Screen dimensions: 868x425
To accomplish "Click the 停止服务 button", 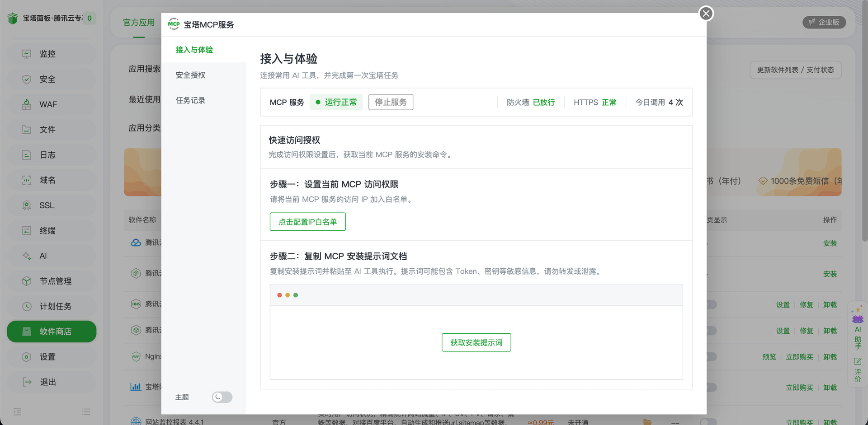I will click(391, 102).
